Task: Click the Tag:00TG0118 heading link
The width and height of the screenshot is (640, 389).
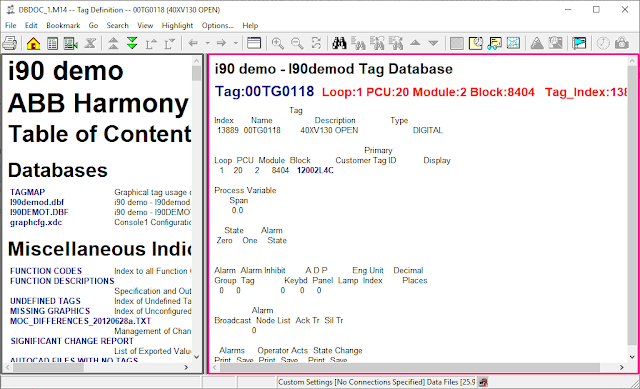Action: (x=264, y=91)
